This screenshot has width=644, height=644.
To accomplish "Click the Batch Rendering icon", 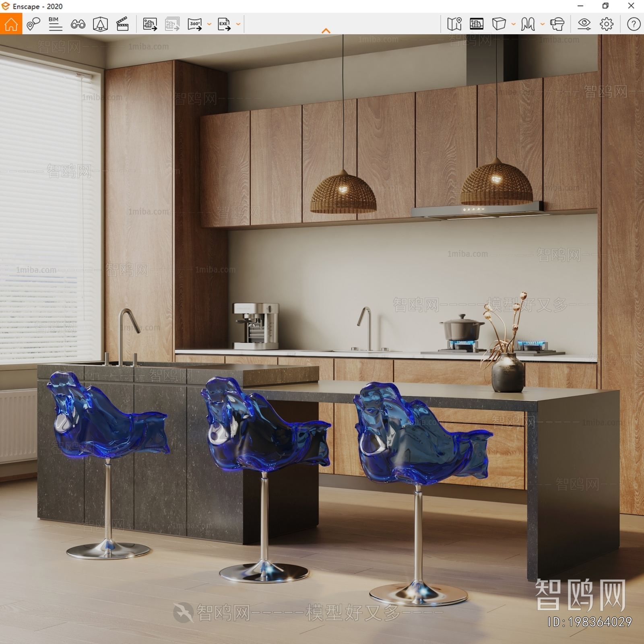I will tap(172, 24).
